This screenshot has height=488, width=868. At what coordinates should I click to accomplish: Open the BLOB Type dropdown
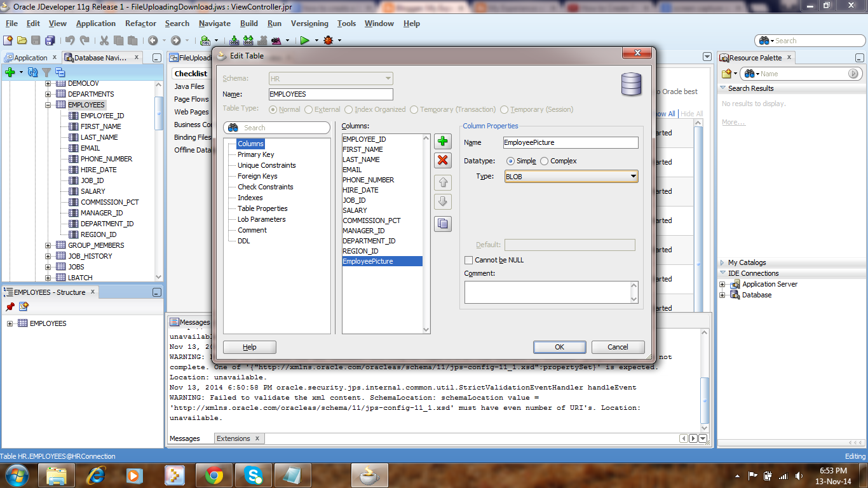click(632, 176)
